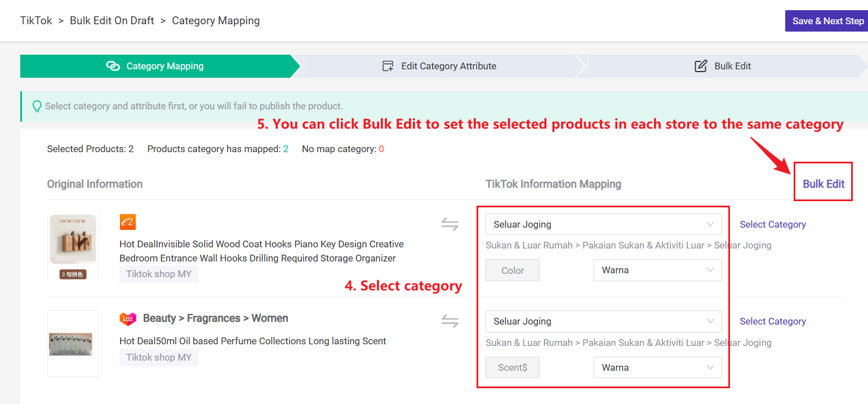Click the link icon on Category Mapping step
868x404 pixels.
coord(113,66)
